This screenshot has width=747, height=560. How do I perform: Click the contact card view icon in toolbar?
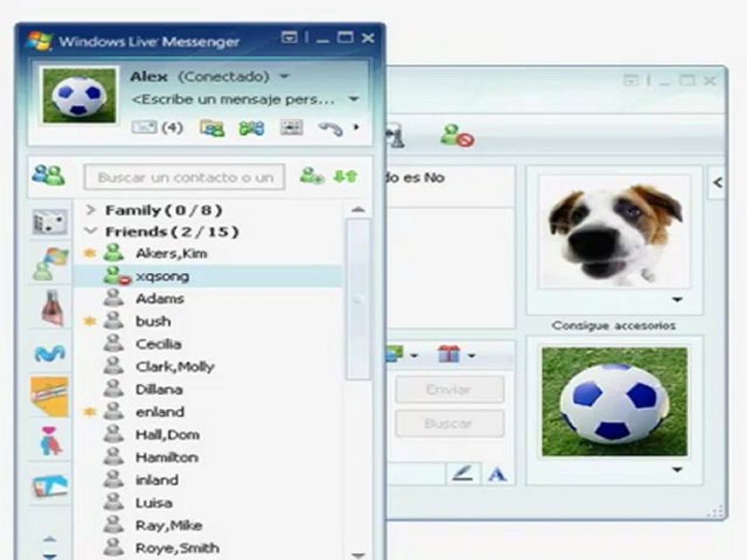291,127
